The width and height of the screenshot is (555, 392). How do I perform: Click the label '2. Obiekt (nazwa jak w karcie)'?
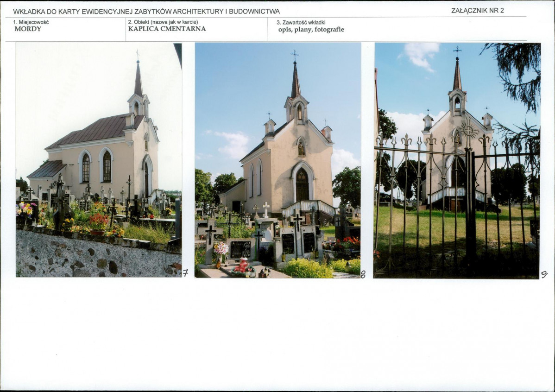pyautogui.click(x=163, y=22)
